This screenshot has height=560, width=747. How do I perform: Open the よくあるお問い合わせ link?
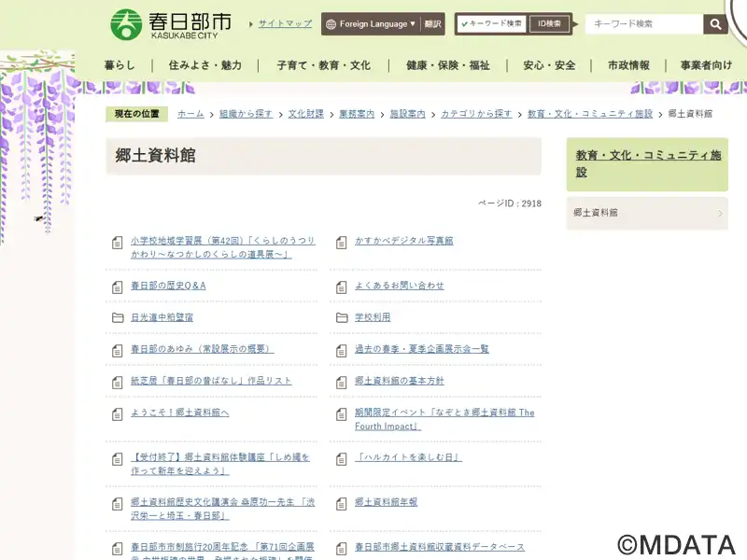(400, 286)
